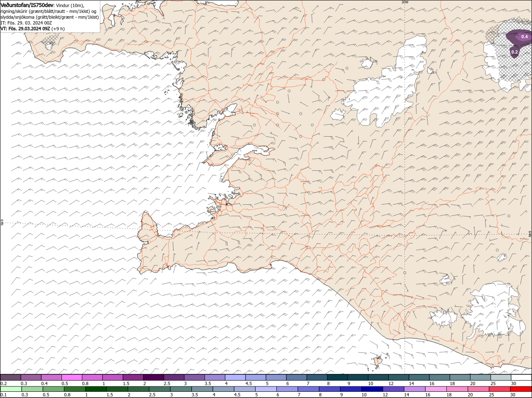Select the dark blue 10 rain scale swatch

[x=373, y=389]
